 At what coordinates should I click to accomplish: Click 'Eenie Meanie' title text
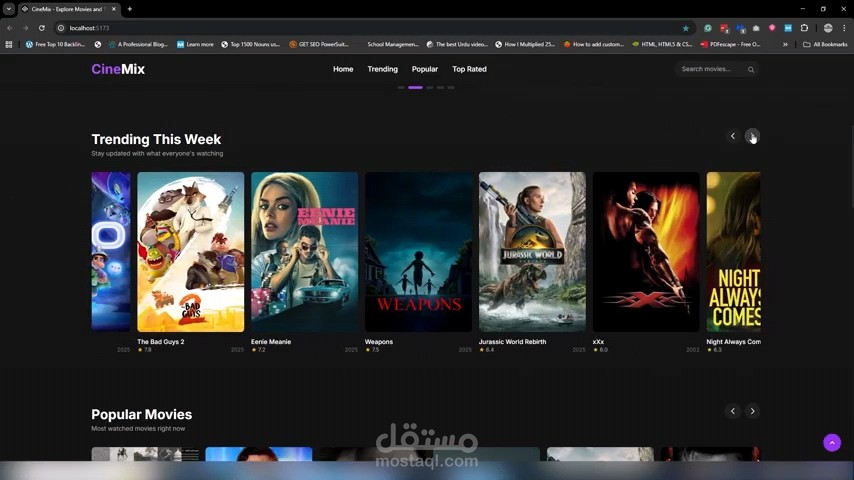click(x=271, y=342)
